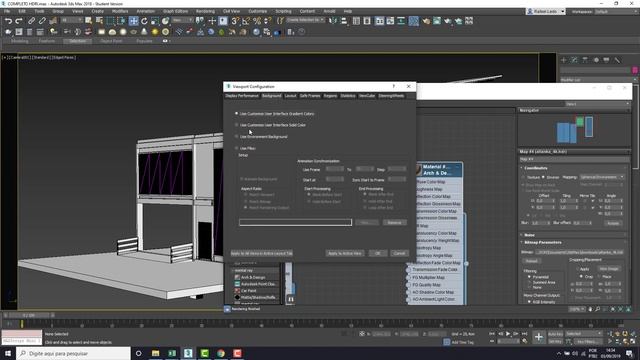Click the cone primitive icon in second toolbar
This screenshot has height=360, width=640.
click(x=144, y=32)
